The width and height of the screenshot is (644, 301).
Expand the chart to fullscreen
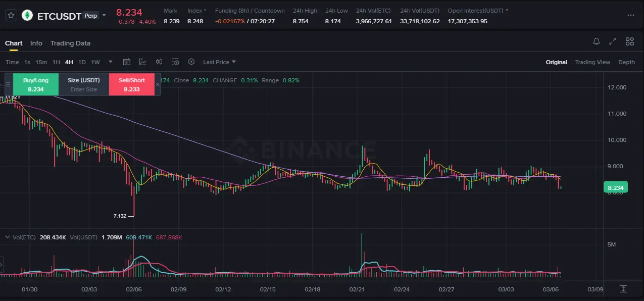613,42
